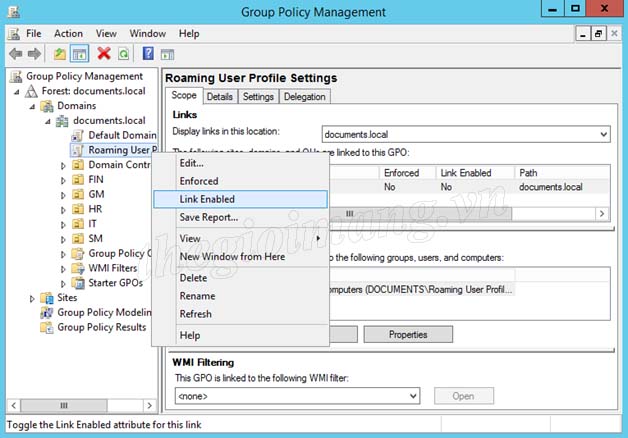Click the tree pane scroll right arrow

tap(149, 406)
